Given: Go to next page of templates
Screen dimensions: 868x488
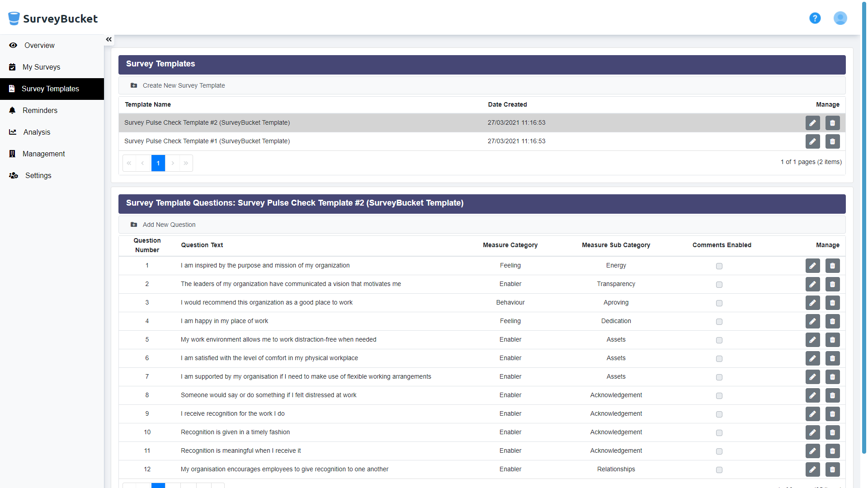Looking at the screenshot, I should [x=173, y=163].
